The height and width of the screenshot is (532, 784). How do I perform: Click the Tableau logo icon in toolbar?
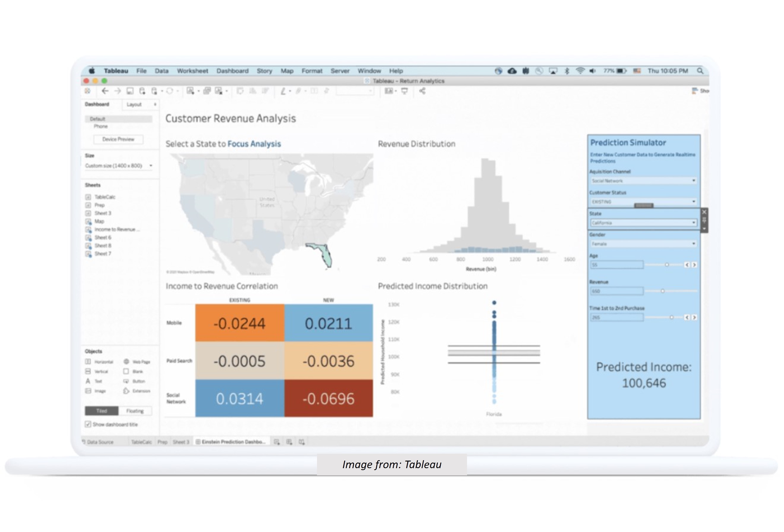tap(87, 91)
